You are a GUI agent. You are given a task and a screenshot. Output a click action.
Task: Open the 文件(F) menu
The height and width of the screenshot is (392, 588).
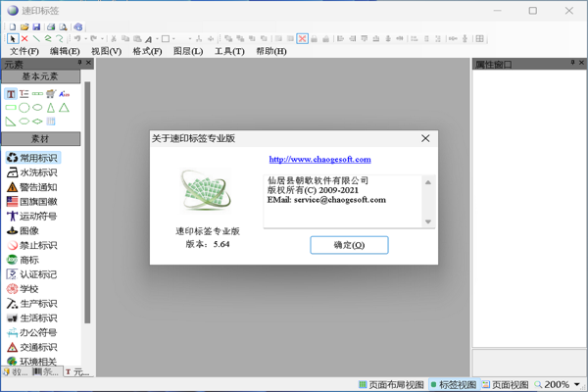point(24,51)
